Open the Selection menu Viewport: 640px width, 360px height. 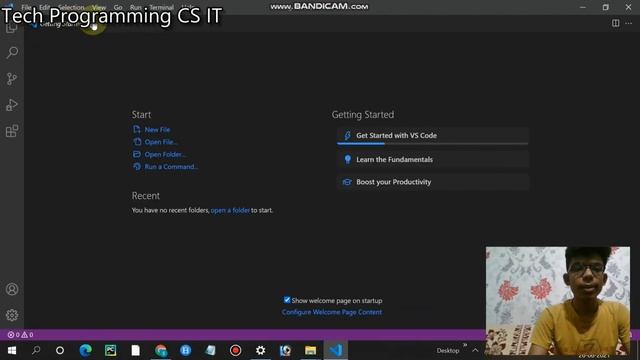(x=71, y=7)
